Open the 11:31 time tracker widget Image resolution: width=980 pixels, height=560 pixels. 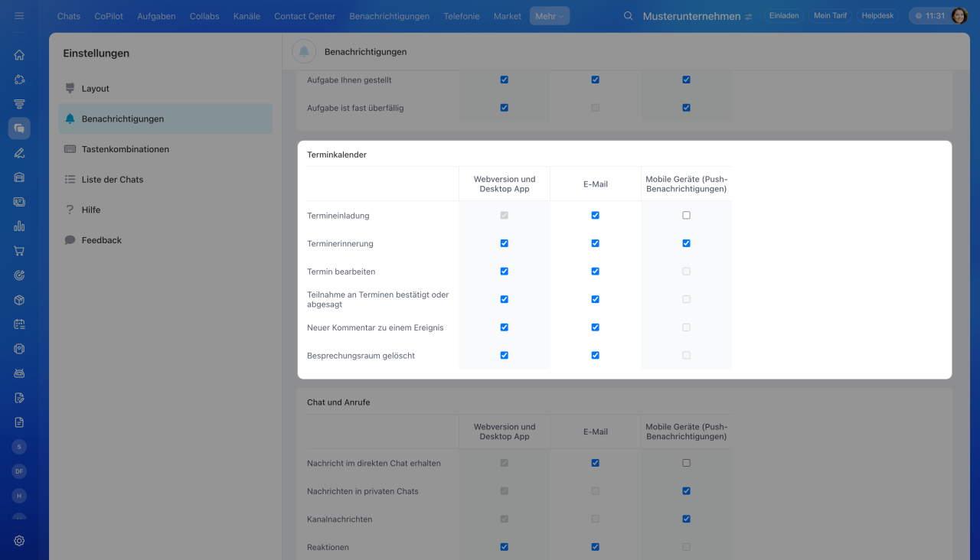(x=929, y=16)
